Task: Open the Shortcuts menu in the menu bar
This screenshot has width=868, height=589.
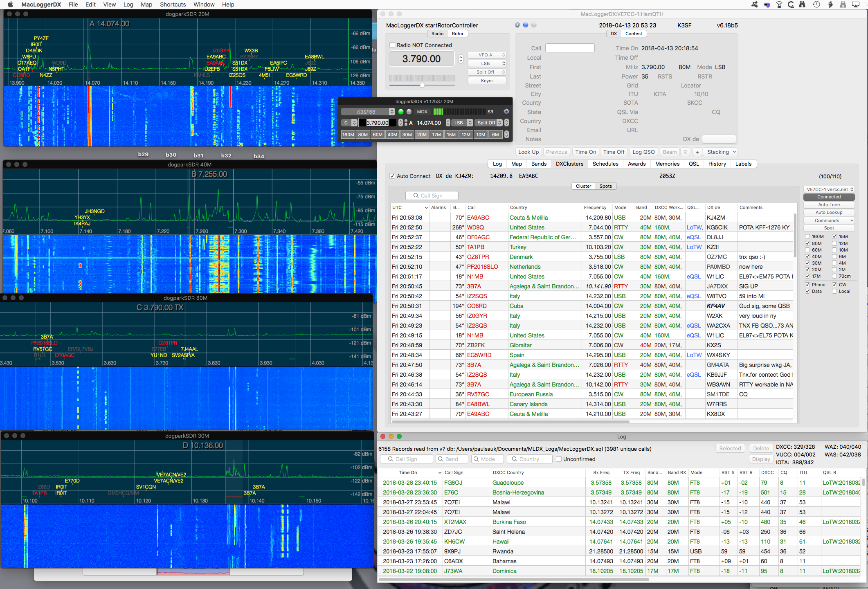Action: point(173,4)
